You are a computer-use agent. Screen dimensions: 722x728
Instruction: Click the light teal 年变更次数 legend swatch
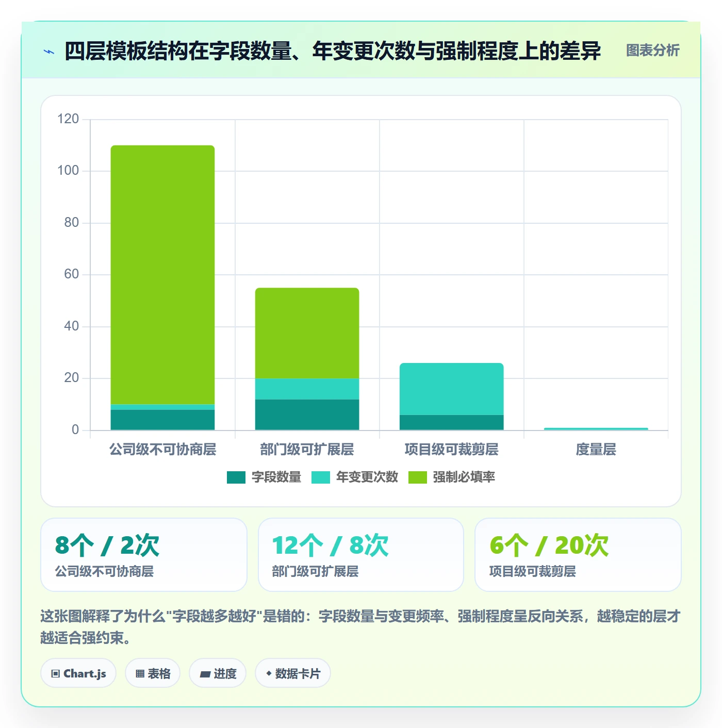coord(321,477)
